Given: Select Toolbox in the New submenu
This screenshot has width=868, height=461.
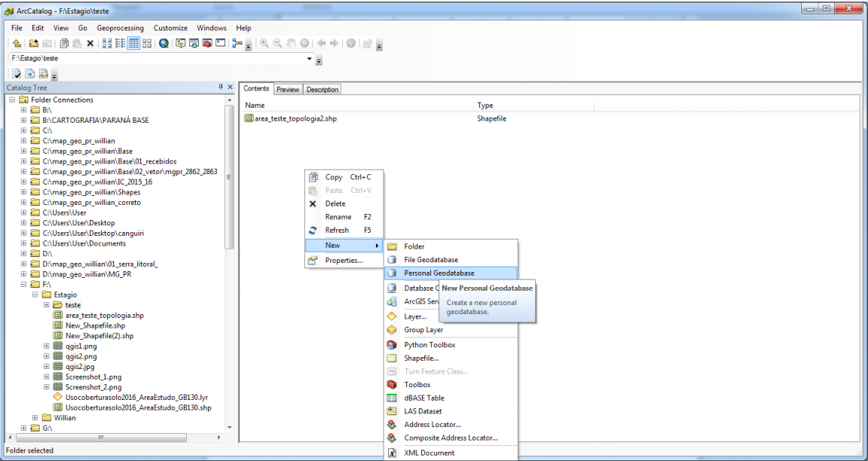Looking at the screenshot, I should (451, 385).
